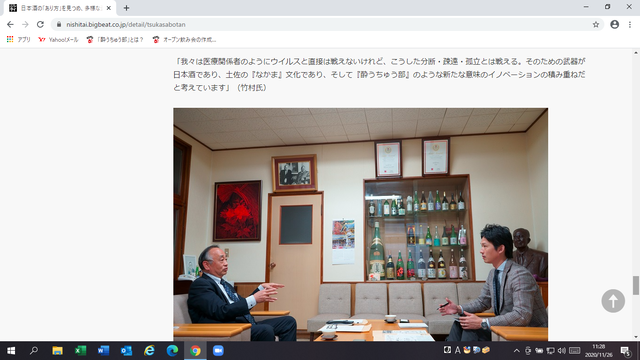This screenshot has width=640, height=360.
Task: Click the battery icon in the system tray
Action: point(539,351)
